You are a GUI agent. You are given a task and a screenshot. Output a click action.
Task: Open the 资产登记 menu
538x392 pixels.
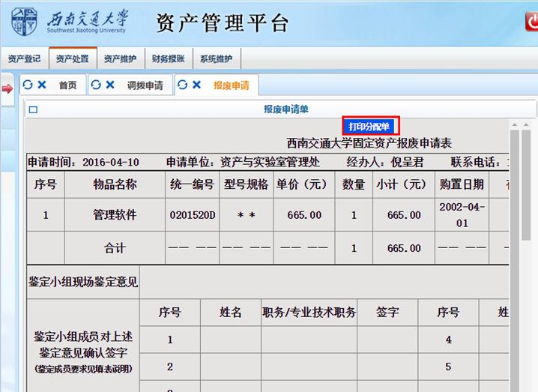[x=24, y=58]
